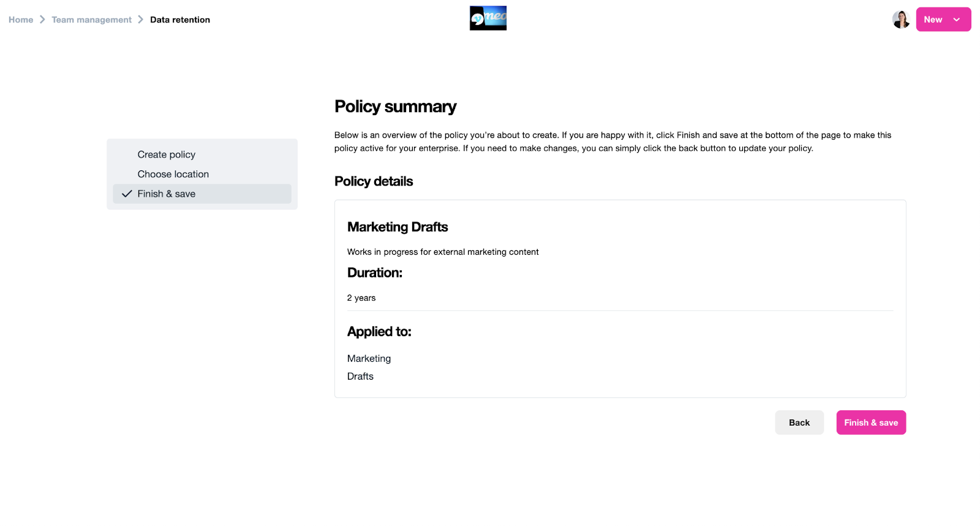
Task: Click the policy description 'Works in progress' text
Action: coord(443,252)
